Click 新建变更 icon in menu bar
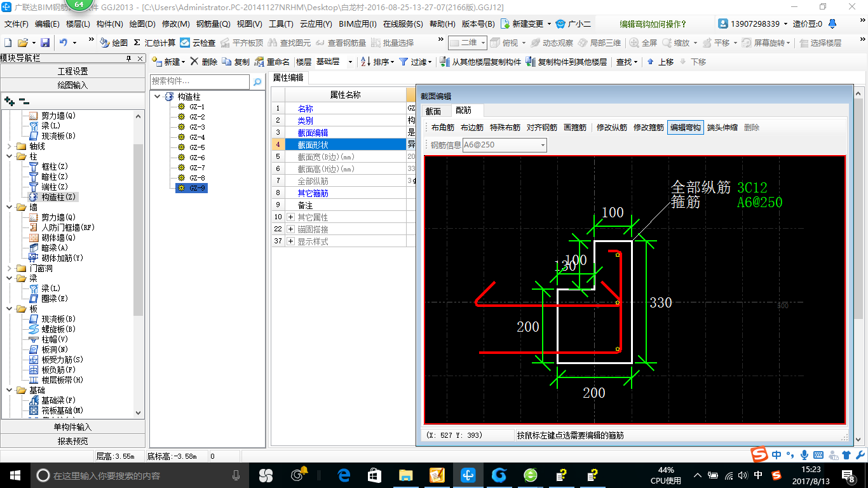 [506, 24]
